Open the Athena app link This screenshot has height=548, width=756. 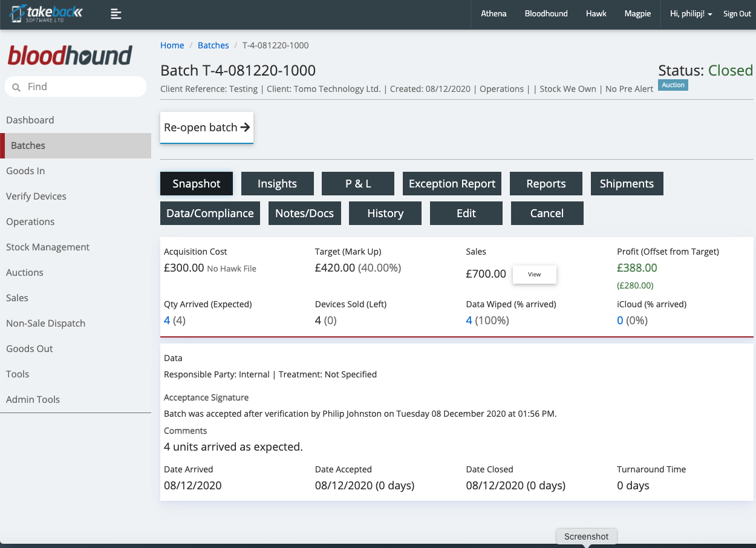coord(494,14)
